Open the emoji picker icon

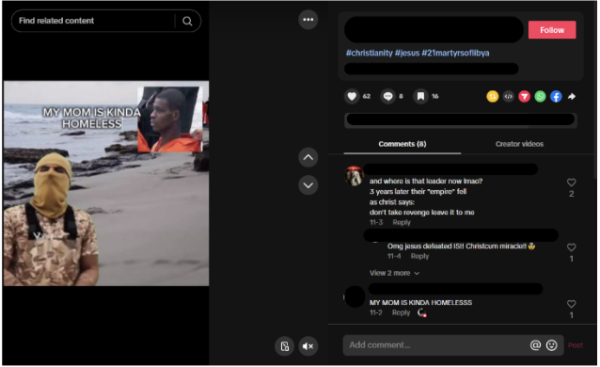(x=551, y=345)
